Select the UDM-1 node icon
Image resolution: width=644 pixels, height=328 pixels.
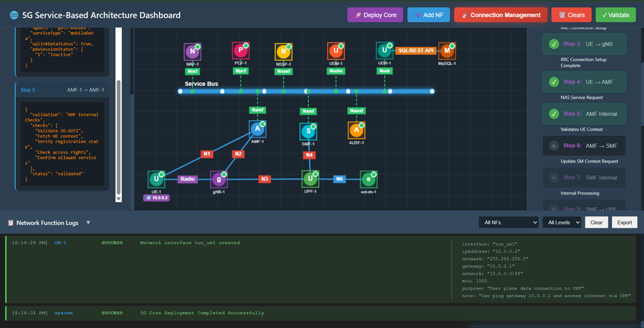(x=336, y=52)
